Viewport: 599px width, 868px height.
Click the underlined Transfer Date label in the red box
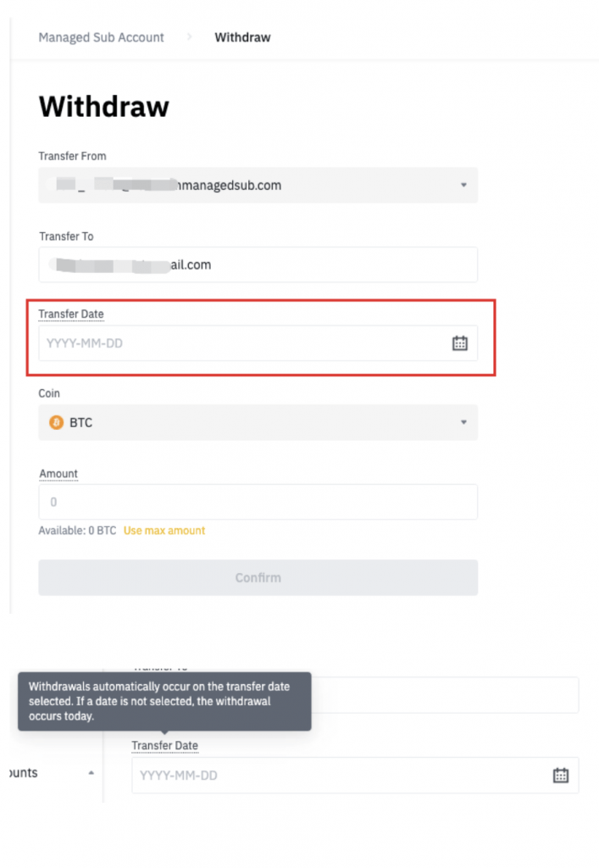[x=71, y=314]
